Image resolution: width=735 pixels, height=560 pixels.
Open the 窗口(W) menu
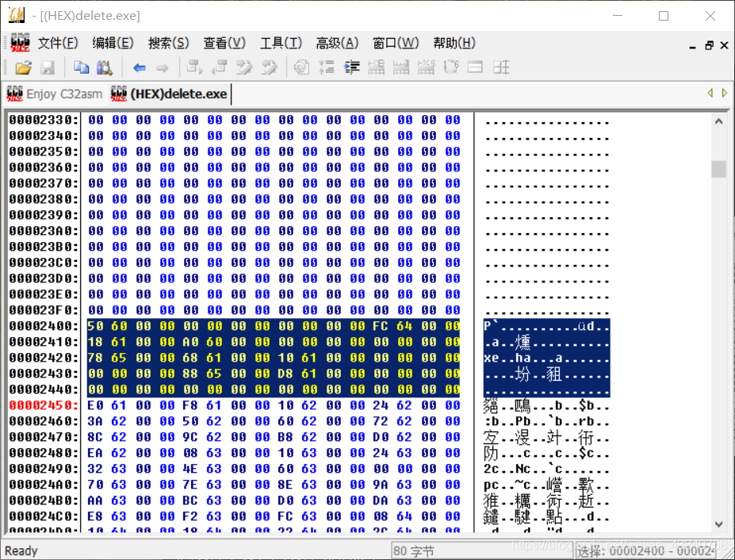click(395, 43)
